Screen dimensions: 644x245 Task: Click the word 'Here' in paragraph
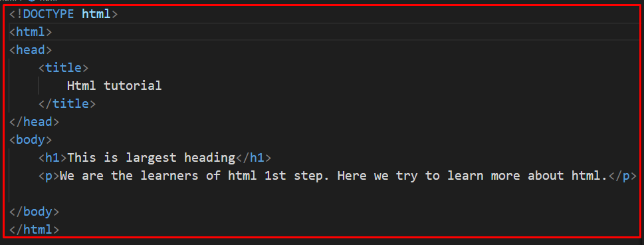pyautogui.click(x=352, y=176)
